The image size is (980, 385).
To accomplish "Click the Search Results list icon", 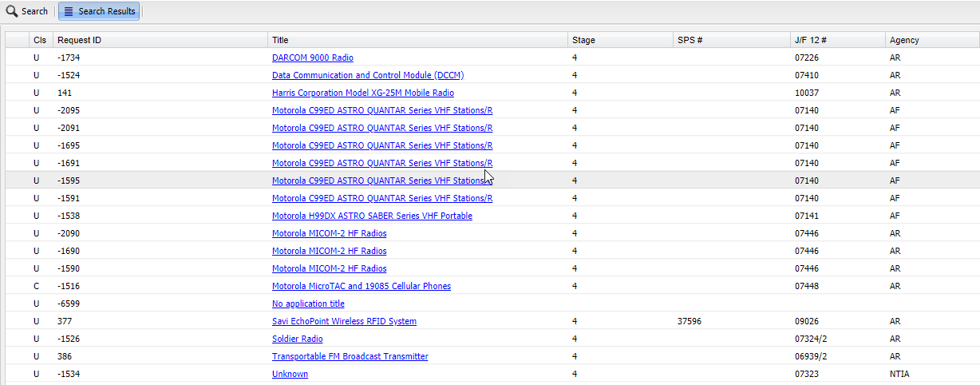I will click(69, 11).
